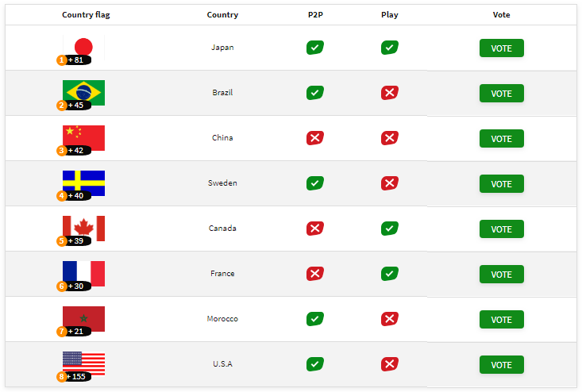Image resolution: width=582 pixels, height=392 pixels.
Task: Click the France country name
Action: tap(222, 274)
